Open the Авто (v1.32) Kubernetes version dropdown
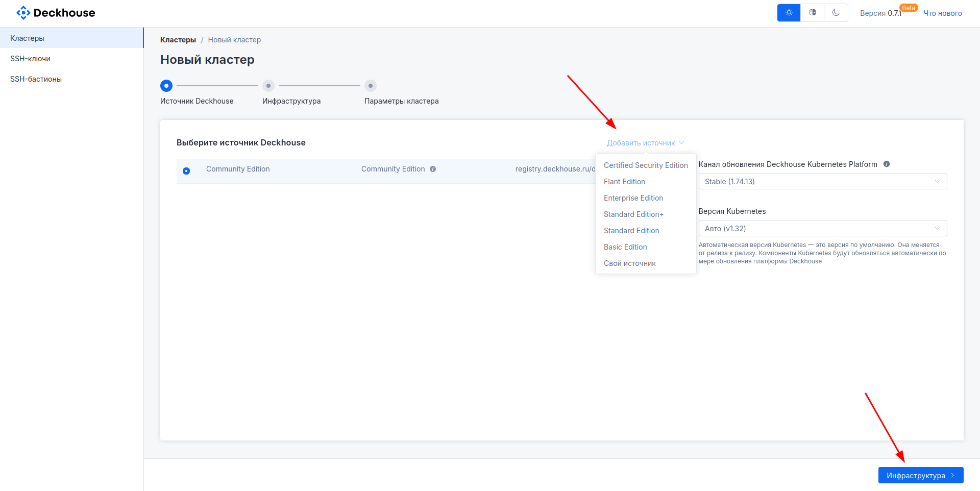980x491 pixels. [x=823, y=228]
